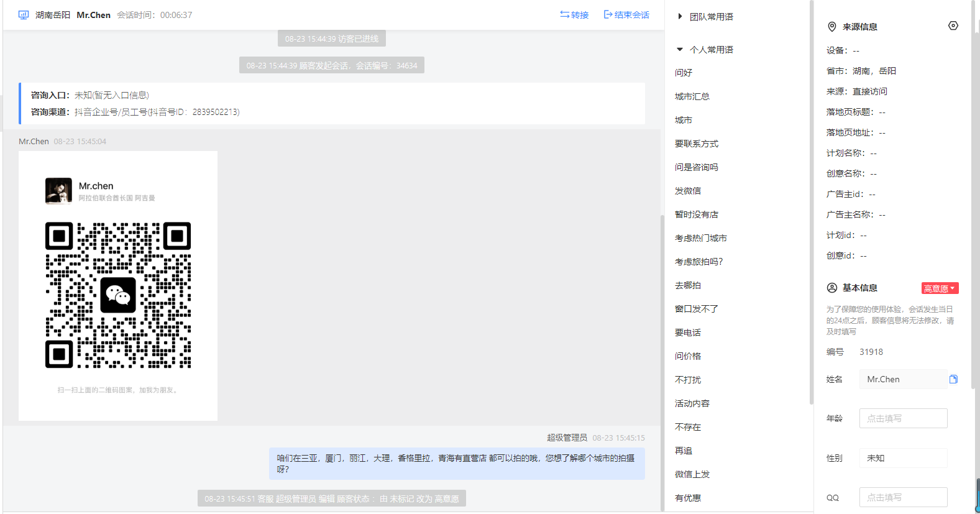Viewport: 980px width, 514px height.
Task: Select the 暂时没有店 quick phrase
Action: pyautogui.click(x=697, y=214)
